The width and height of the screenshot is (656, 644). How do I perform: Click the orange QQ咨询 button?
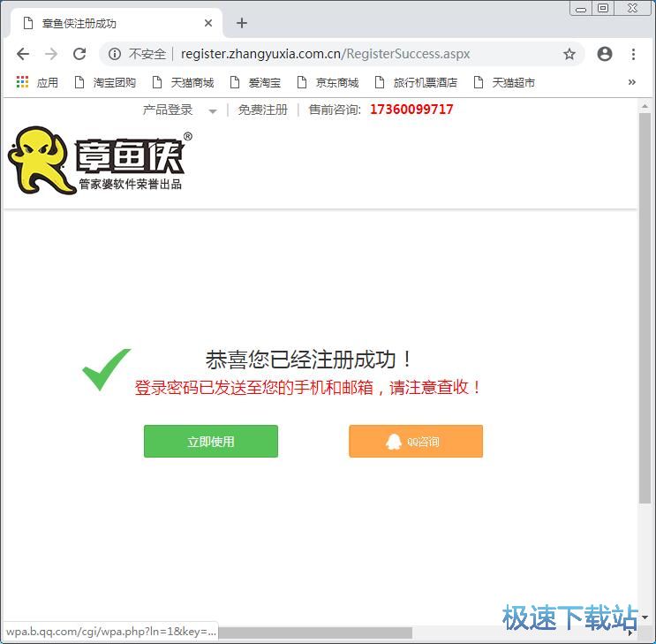pos(416,442)
